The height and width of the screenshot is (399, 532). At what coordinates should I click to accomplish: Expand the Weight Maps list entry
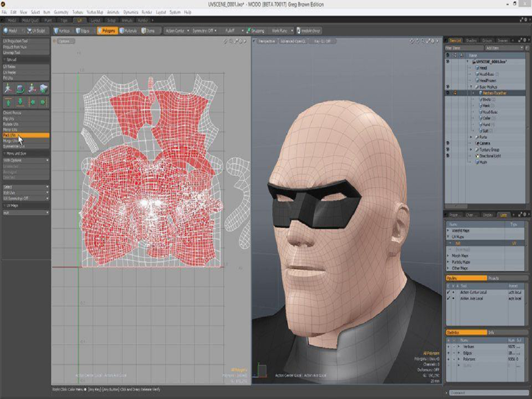[x=449, y=230]
